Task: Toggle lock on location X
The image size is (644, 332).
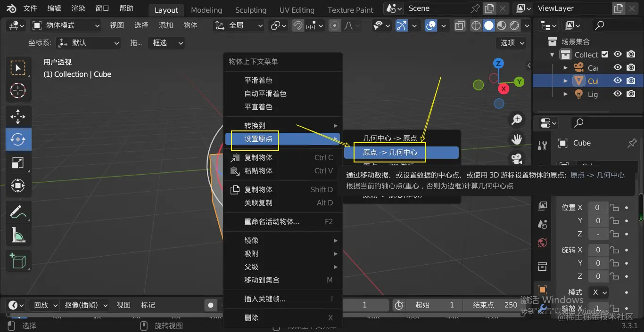Action: (614, 208)
